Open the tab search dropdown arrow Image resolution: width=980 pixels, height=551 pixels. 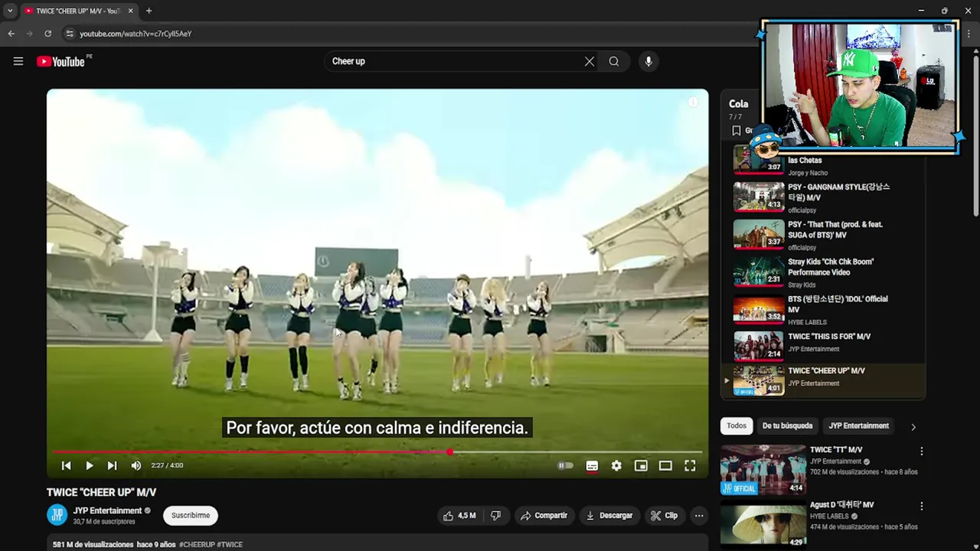pos(10,11)
